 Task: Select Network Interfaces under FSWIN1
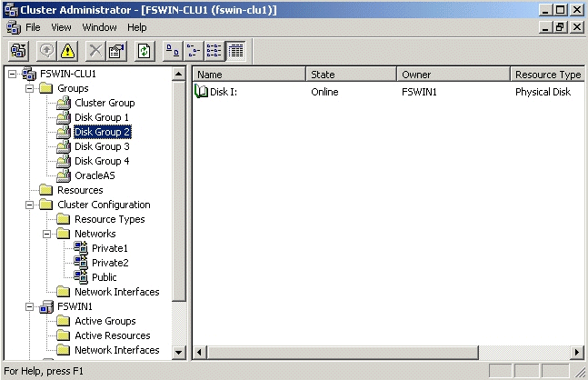click(x=116, y=350)
